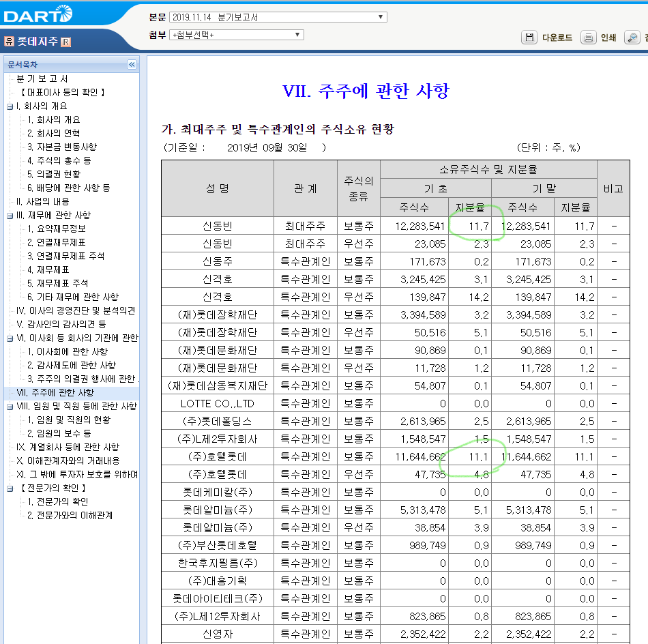Click the 롯데아이티테크(주) name cell
Viewport: 648px width, 644px height.
coord(218,599)
